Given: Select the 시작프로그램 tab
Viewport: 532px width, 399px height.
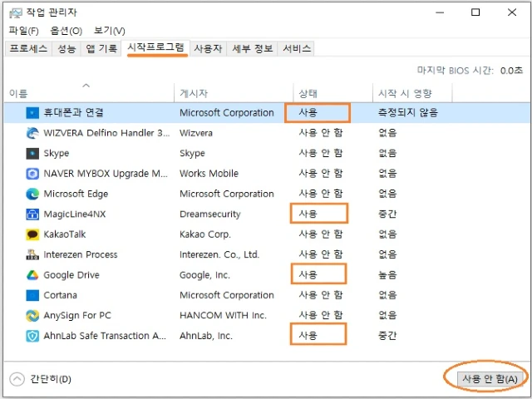Looking at the screenshot, I should [155, 47].
